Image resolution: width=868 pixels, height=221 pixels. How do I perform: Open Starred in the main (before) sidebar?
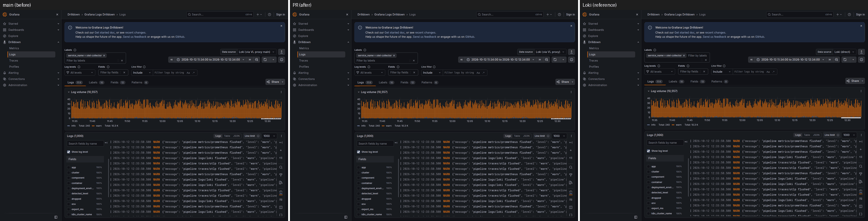coord(13,23)
